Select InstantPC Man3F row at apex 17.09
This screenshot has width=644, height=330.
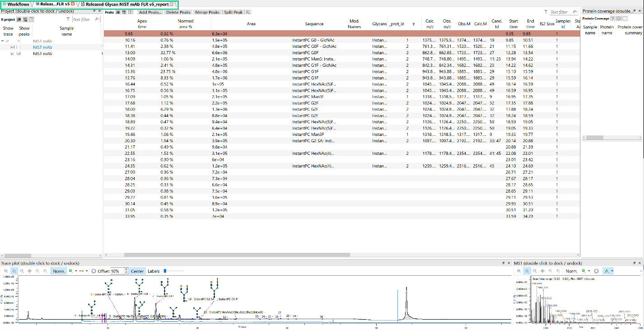(342, 97)
